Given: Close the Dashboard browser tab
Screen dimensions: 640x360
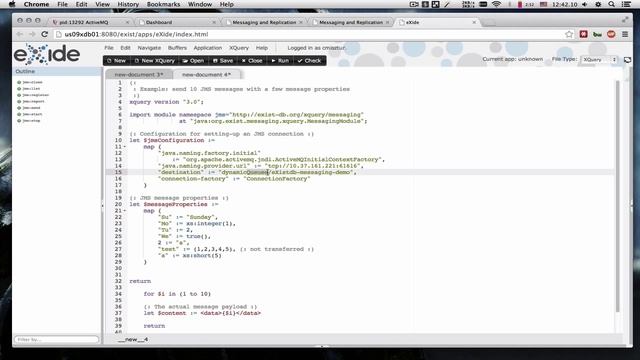Looking at the screenshot, I should coord(214,22).
